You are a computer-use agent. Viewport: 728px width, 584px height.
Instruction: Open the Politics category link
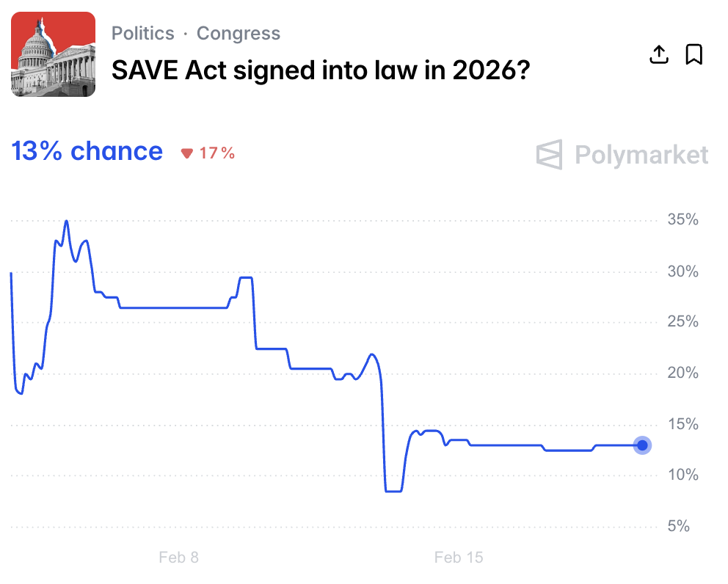(x=143, y=34)
